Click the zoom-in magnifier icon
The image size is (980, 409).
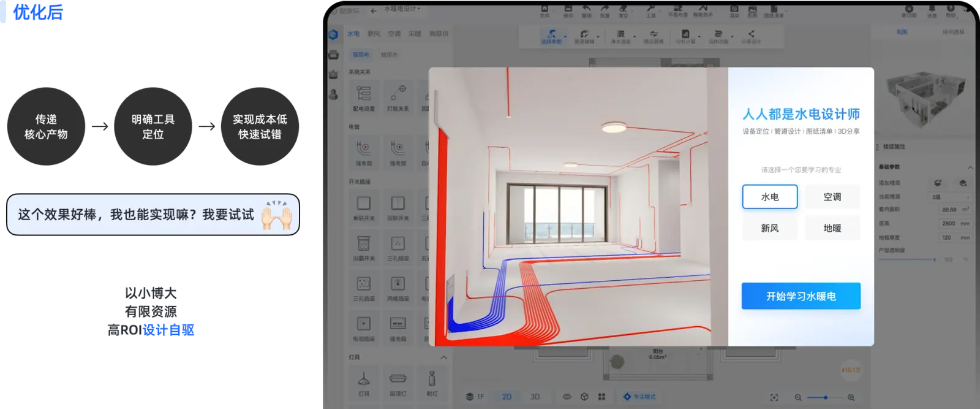point(851,397)
